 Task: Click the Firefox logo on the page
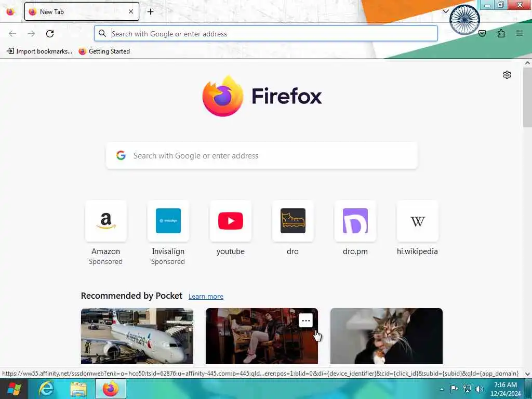[262, 96]
